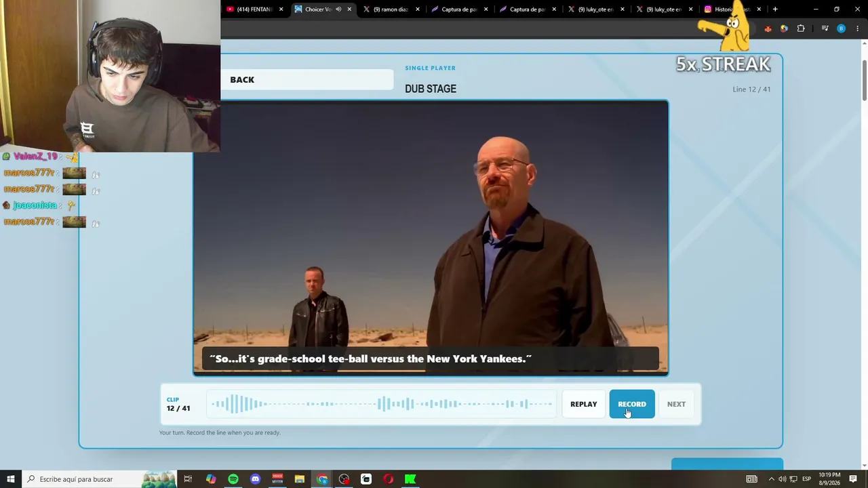Open the white square taskbar app
Viewport: 868px width, 488px height.
pyautogui.click(x=366, y=479)
